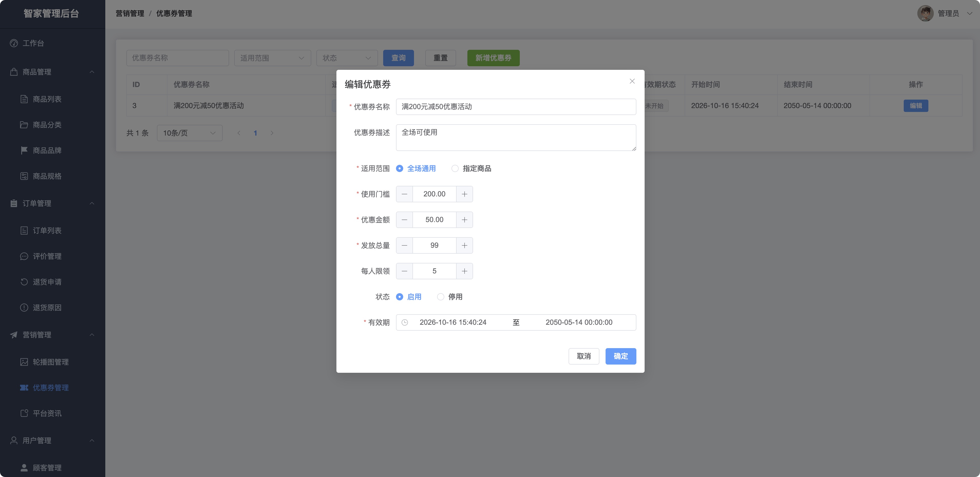The image size is (980, 477).
Task: Click the 订单管理 clipboard icon
Action: coord(14,203)
